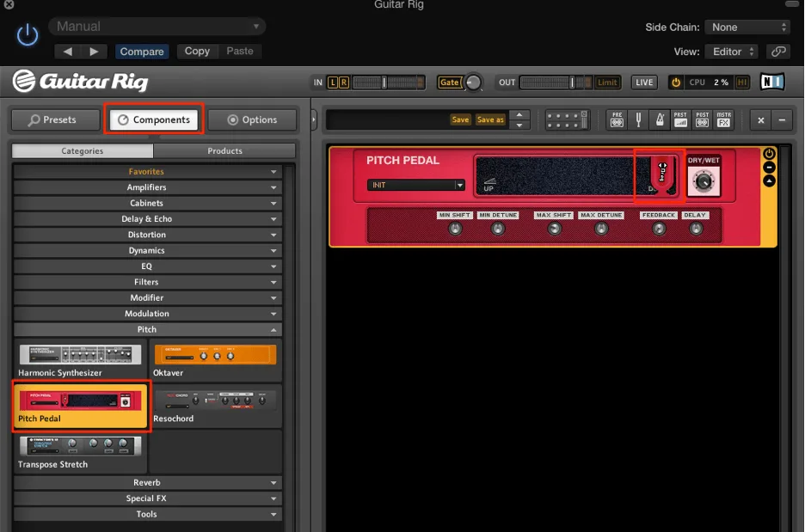Expand the Modifier category

(148, 297)
